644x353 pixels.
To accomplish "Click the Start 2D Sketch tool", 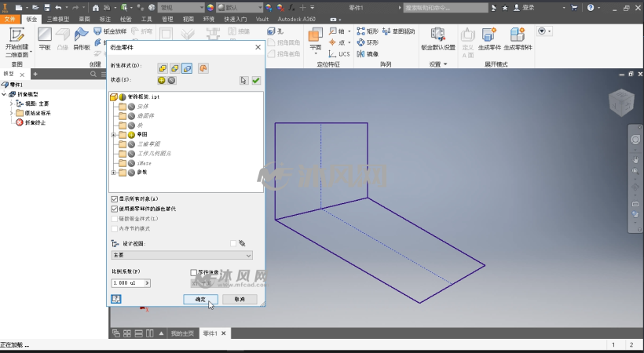I will pos(16,42).
